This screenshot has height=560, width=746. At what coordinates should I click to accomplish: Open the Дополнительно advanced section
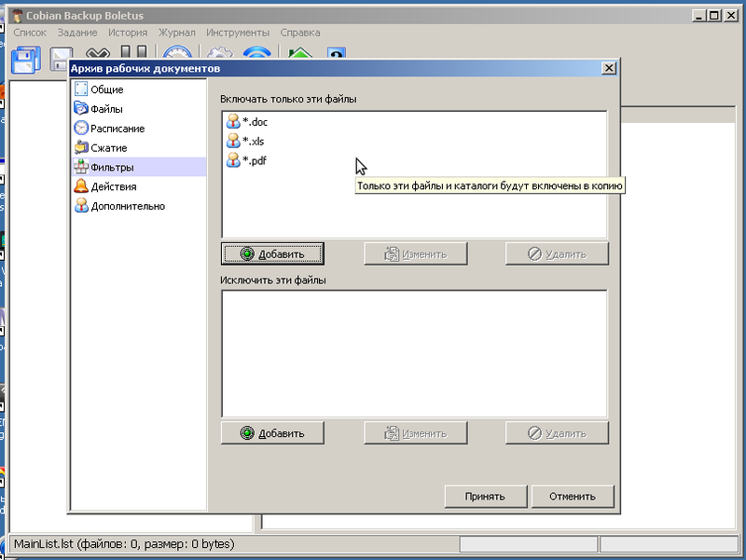128,206
